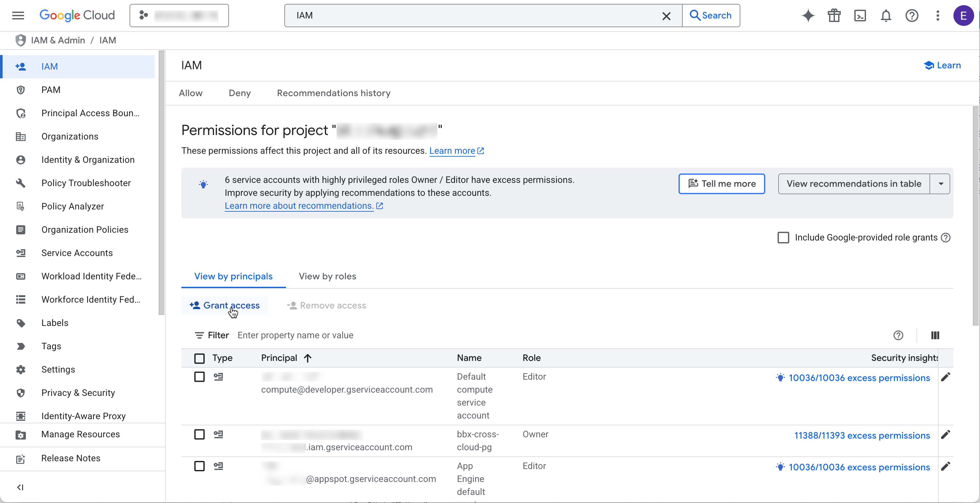
Task: Clear the IAM search query
Action: coord(666,16)
